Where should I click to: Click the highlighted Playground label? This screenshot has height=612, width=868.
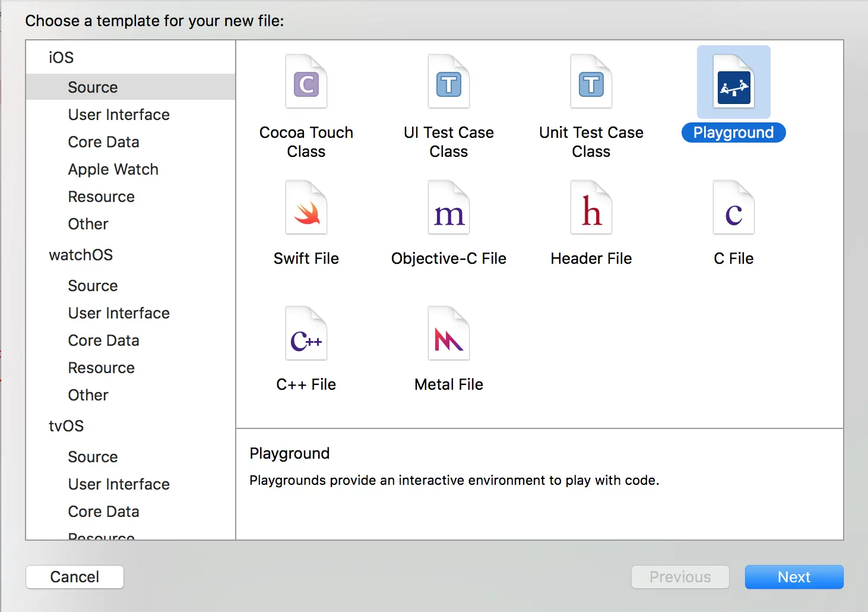[x=734, y=133]
